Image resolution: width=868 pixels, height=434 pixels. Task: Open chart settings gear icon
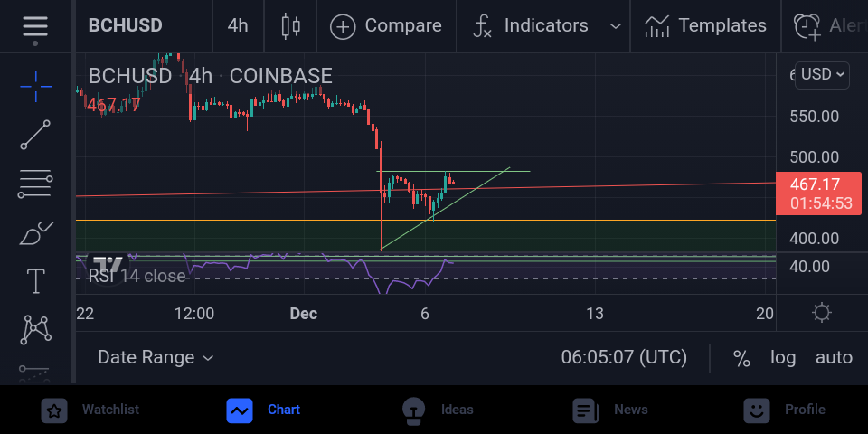coord(822,314)
